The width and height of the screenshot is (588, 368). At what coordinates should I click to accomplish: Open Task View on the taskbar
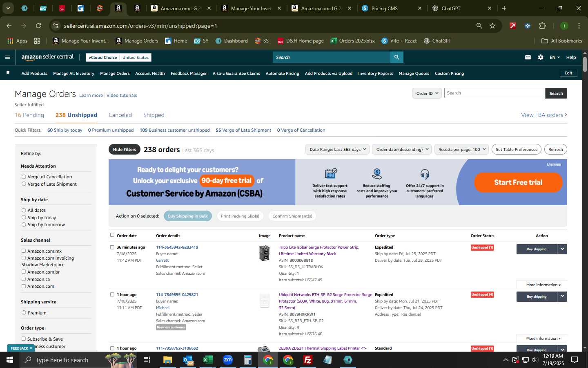point(147,360)
